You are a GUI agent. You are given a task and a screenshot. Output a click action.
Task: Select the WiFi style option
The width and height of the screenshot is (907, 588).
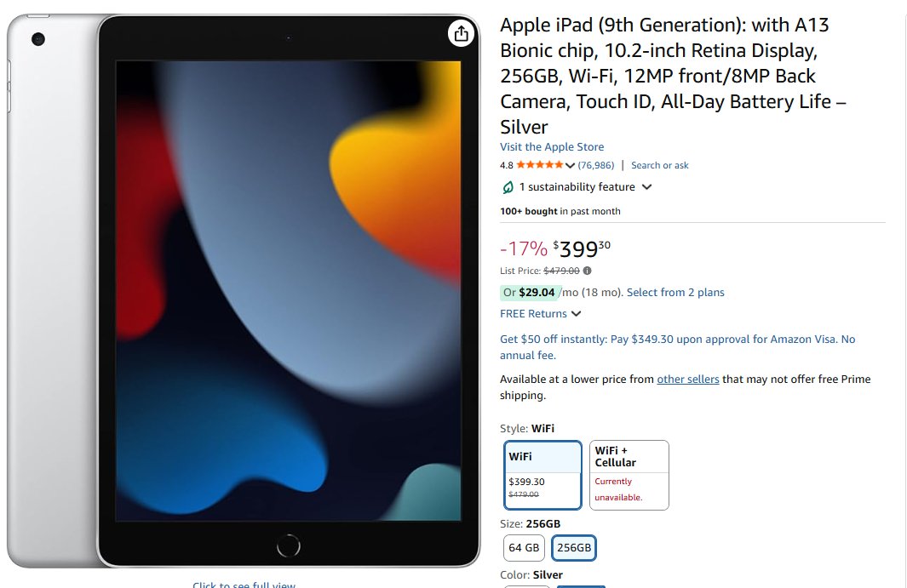tap(542, 475)
